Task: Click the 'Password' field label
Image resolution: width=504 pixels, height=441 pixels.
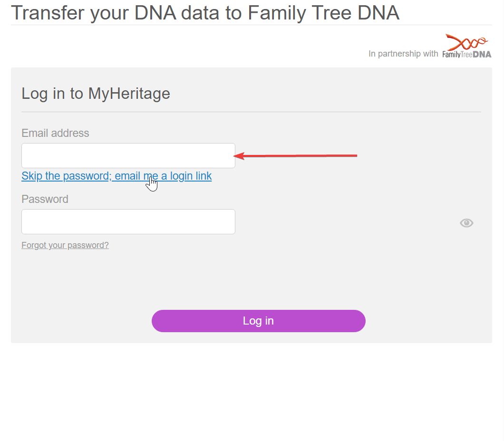Action: tap(45, 199)
